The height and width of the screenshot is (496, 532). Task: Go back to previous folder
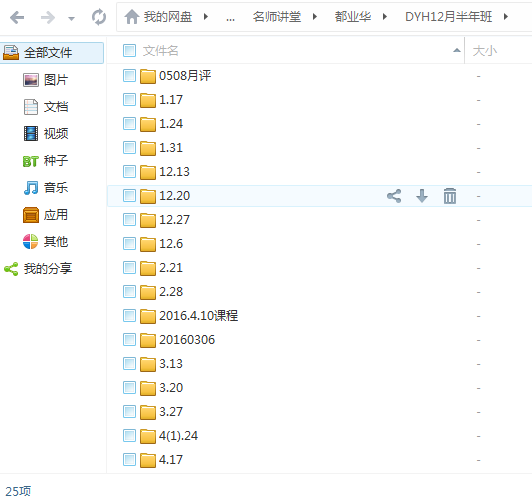click(x=17, y=17)
